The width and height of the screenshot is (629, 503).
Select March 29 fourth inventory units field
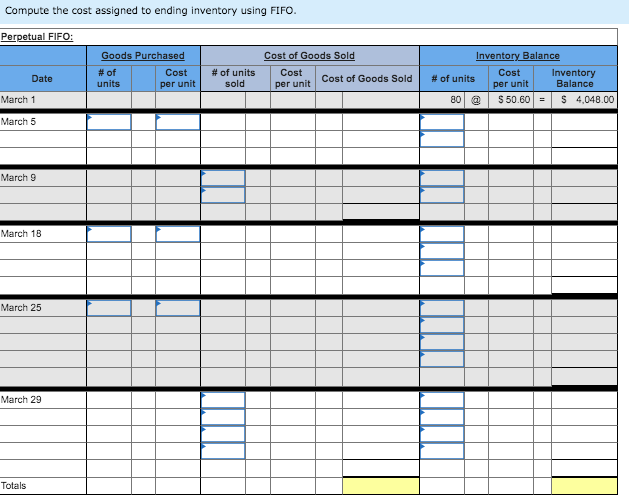442,451
